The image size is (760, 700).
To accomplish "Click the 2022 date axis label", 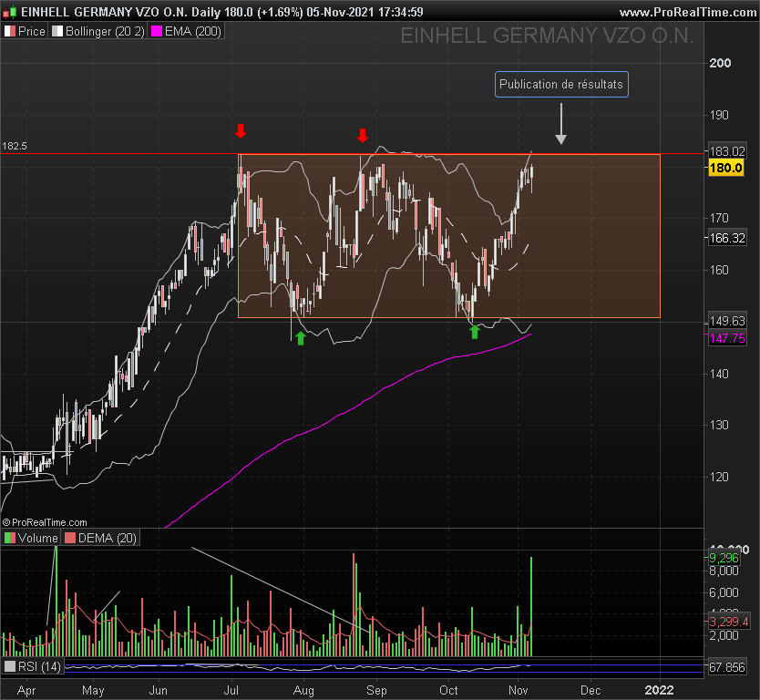I will pos(659,690).
